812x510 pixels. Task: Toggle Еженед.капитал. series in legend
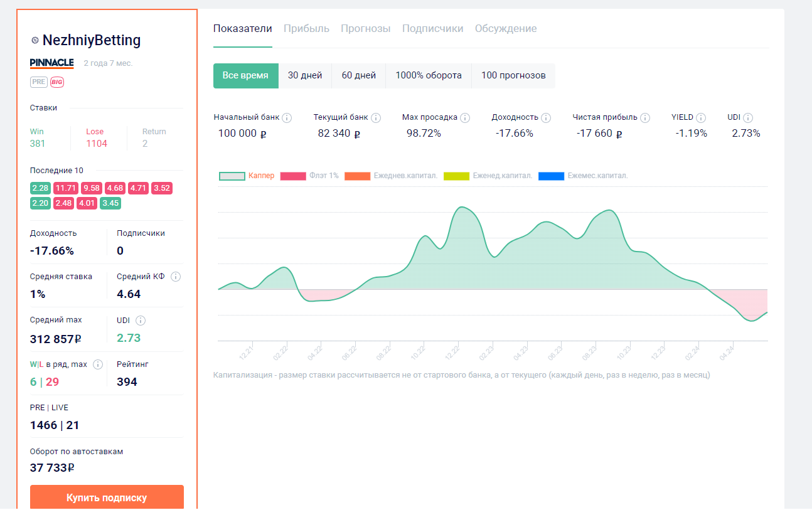(x=488, y=176)
